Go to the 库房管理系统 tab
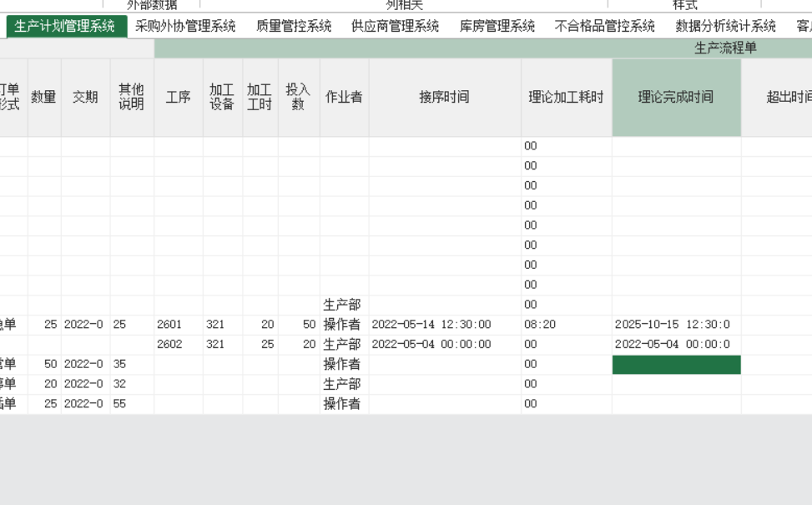This screenshot has width=812, height=505. [x=497, y=26]
